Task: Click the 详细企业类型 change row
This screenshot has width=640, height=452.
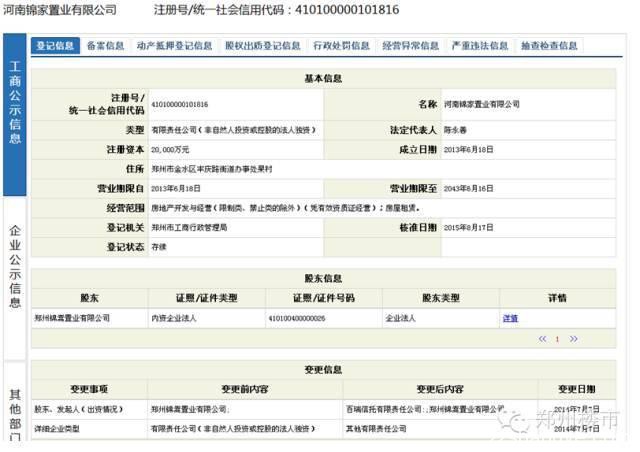Action: 323,429
